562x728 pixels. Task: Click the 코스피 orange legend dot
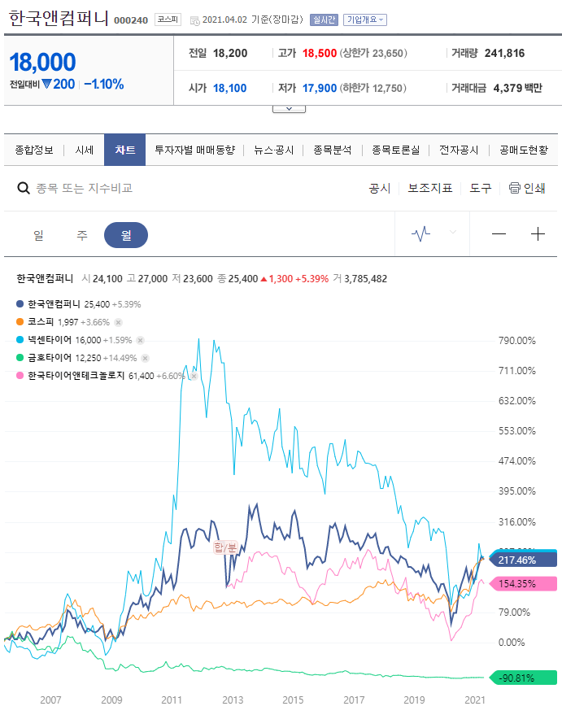[x=20, y=322]
